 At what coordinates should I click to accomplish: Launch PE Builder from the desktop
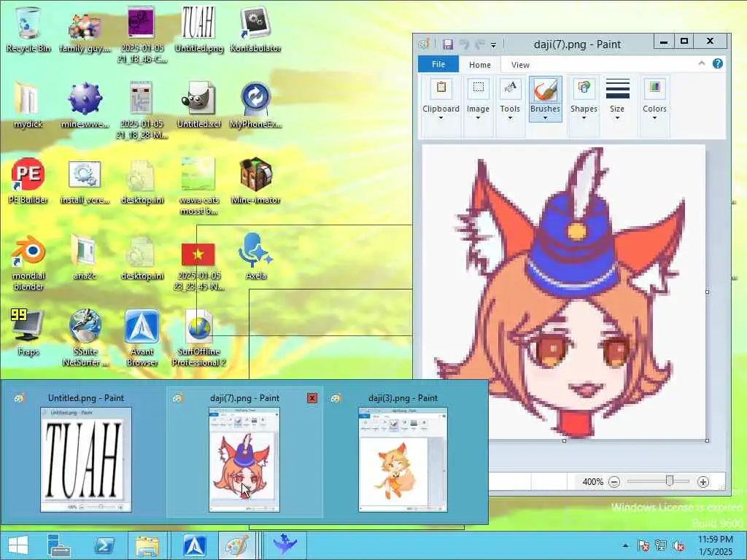28,181
